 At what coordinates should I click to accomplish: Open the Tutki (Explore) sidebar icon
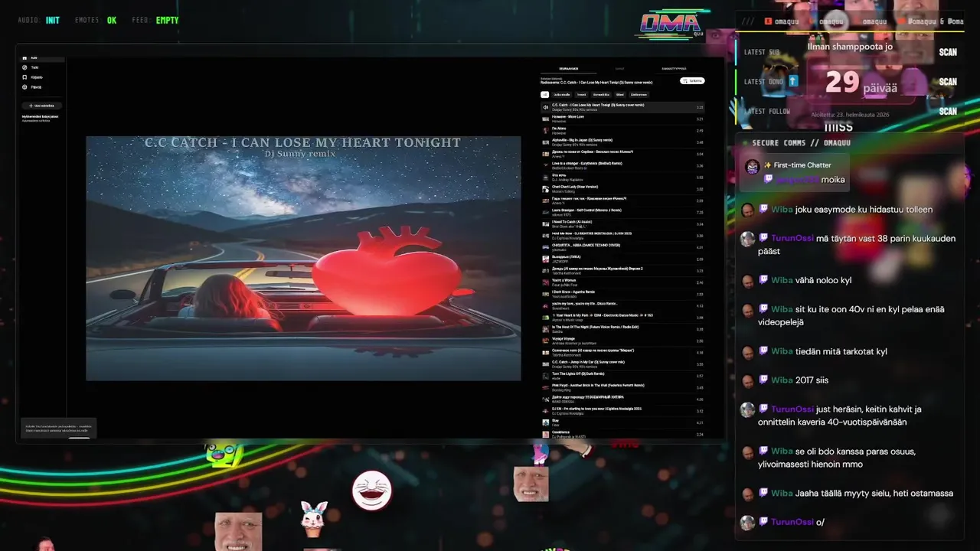(24, 67)
